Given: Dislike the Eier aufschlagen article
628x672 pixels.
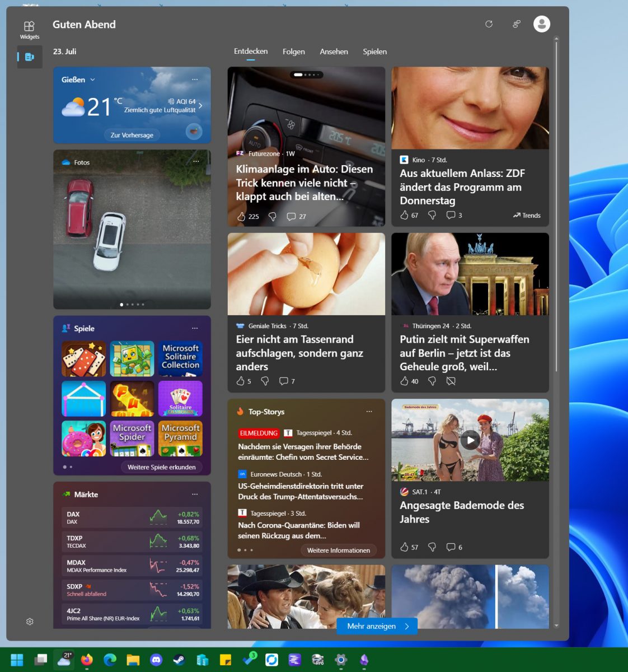Looking at the screenshot, I should click(265, 381).
